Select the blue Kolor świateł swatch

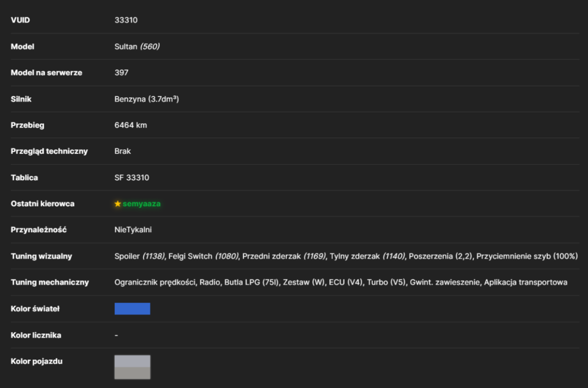pyautogui.click(x=132, y=309)
